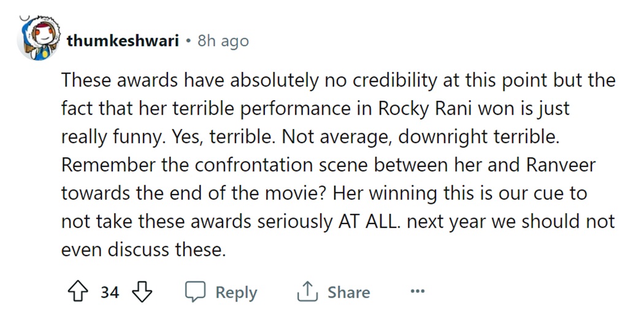Click the share upload-arrow icon

pyautogui.click(x=306, y=292)
